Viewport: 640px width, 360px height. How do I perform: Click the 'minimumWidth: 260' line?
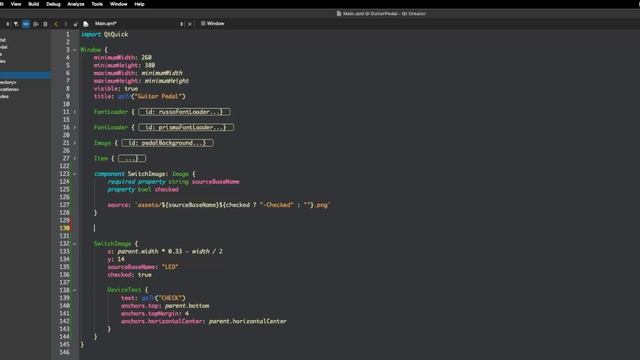click(x=122, y=58)
